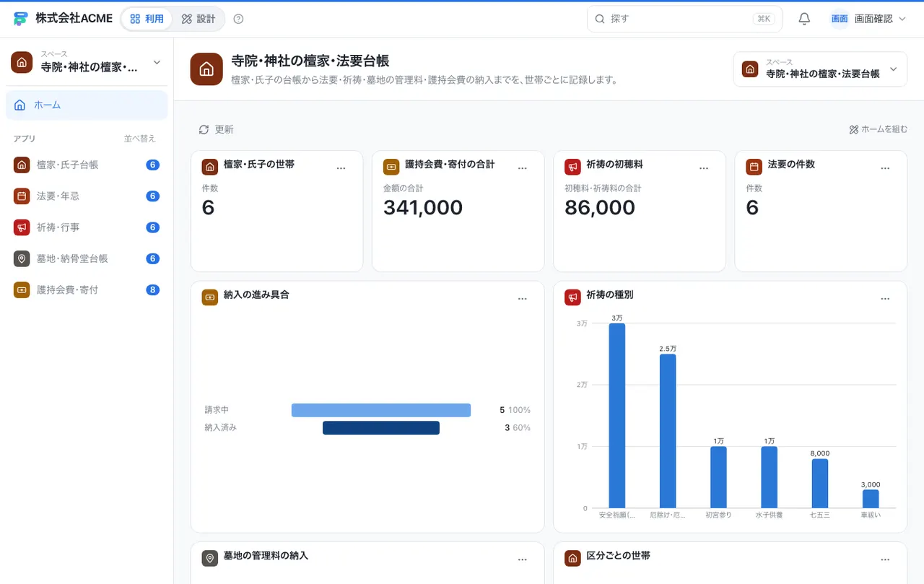Screen dimensions: 924x584
Task: Switch to 利用 mode
Action: pos(147,19)
